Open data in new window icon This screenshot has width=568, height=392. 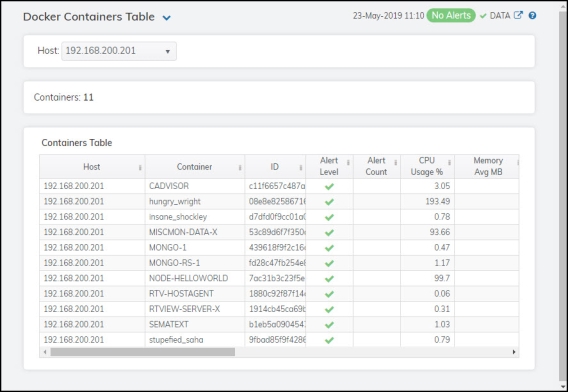click(518, 15)
